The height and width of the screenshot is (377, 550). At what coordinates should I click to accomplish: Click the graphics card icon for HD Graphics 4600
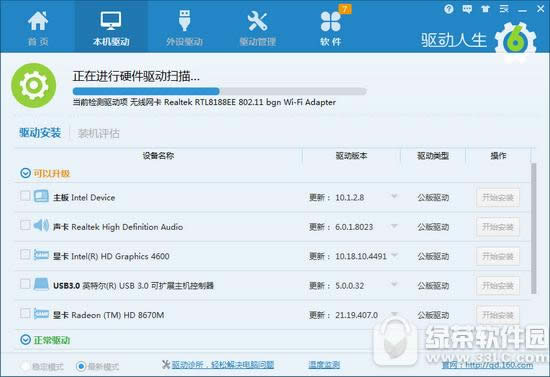(41, 255)
